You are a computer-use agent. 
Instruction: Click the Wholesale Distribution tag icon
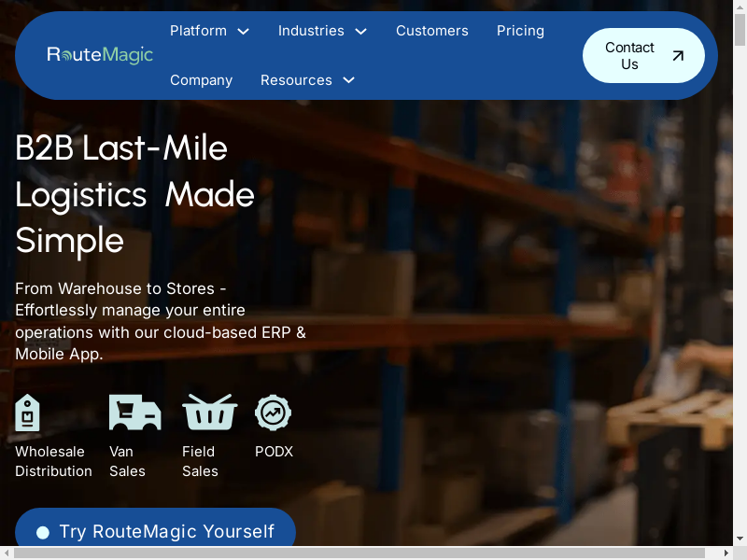point(28,413)
